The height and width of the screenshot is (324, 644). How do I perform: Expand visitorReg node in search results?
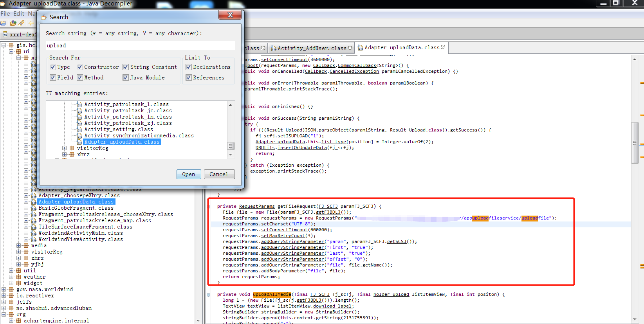click(x=65, y=148)
